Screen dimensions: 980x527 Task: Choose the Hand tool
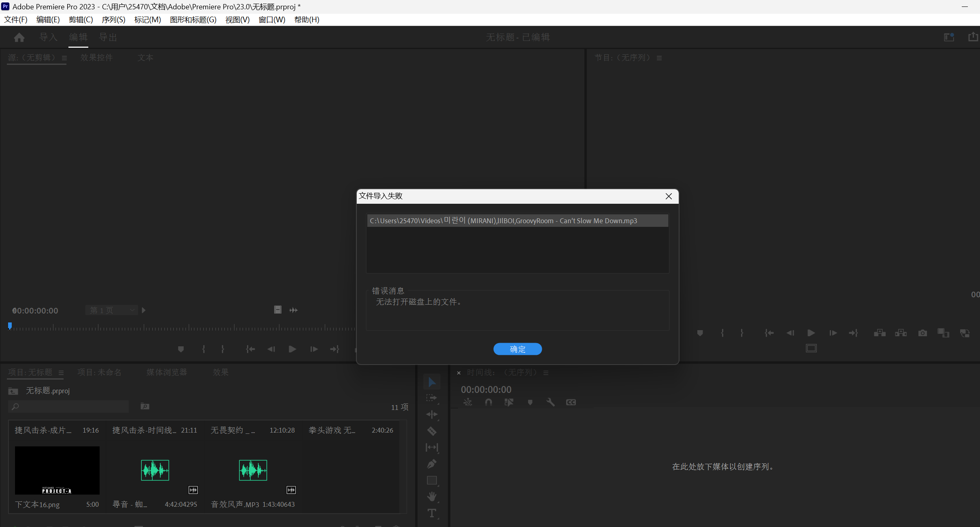431,496
